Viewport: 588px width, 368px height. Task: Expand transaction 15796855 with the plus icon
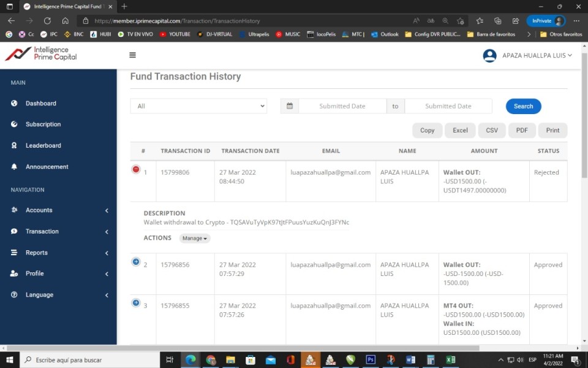coord(136,302)
